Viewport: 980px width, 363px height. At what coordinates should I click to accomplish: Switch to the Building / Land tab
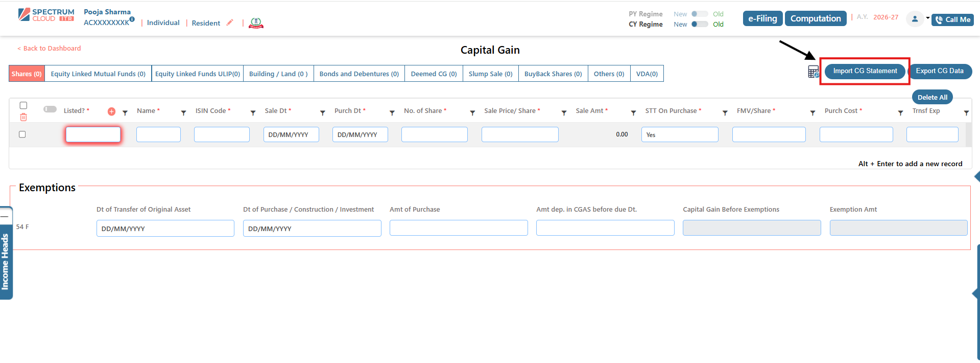(278, 74)
